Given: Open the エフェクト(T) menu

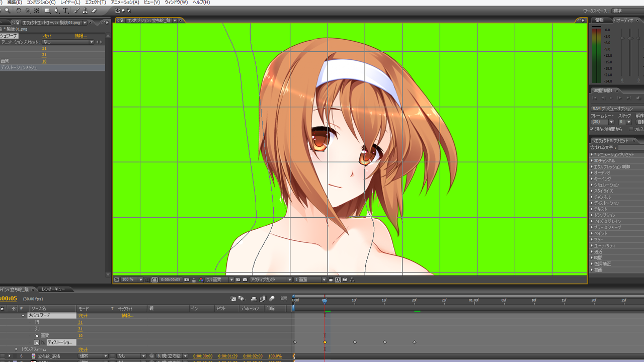Looking at the screenshot, I should [96, 3].
